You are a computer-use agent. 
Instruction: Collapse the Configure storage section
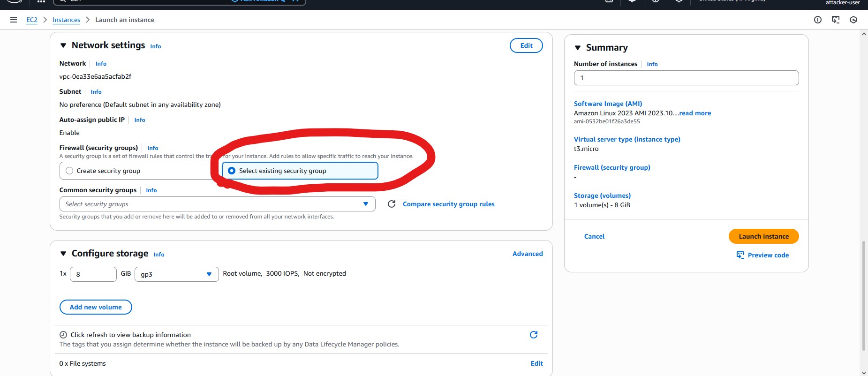(x=63, y=254)
